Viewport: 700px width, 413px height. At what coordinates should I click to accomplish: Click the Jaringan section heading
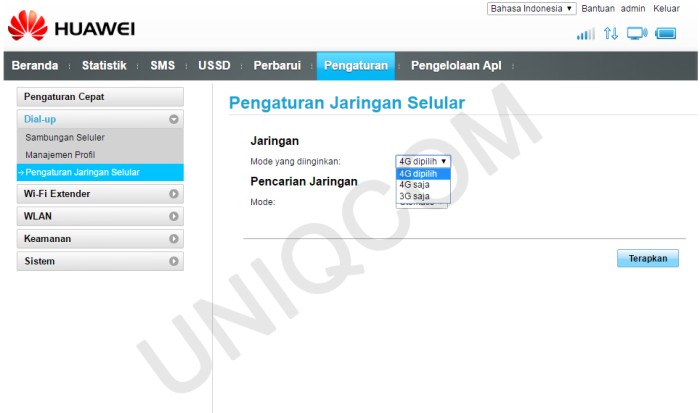[275, 141]
